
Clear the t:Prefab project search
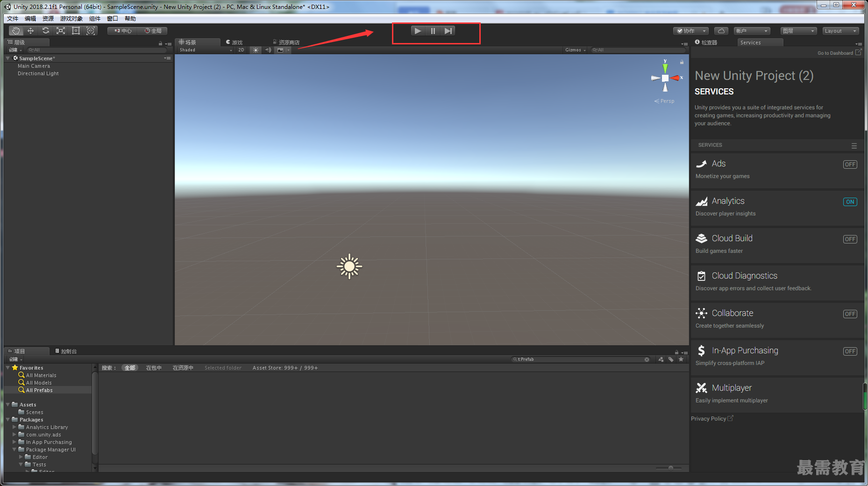647,359
